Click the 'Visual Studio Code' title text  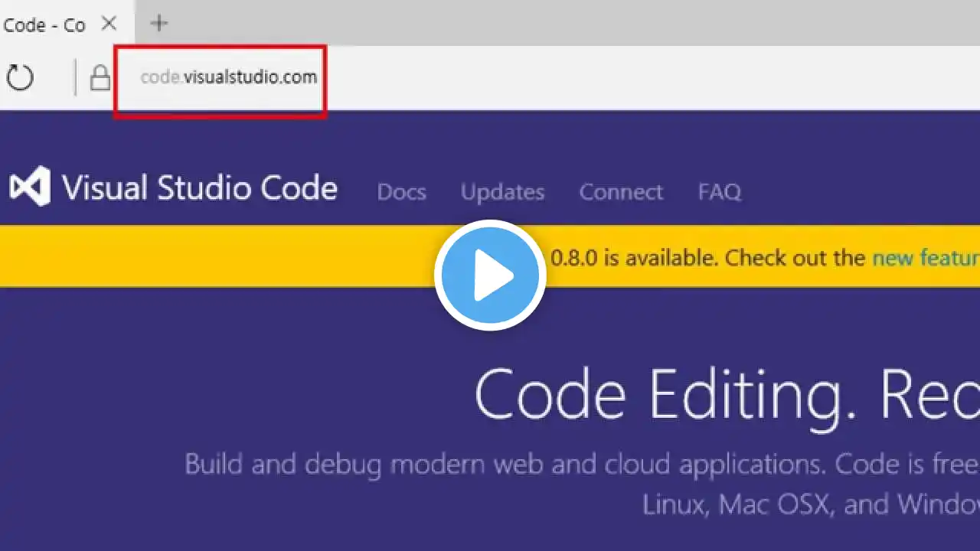(200, 188)
